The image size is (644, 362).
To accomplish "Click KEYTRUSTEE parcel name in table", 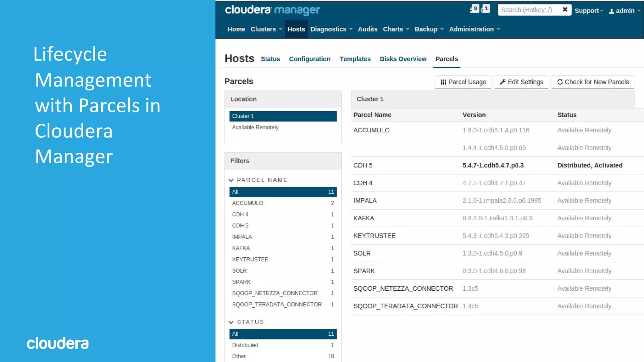I will pyautogui.click(x=374, y=236).
